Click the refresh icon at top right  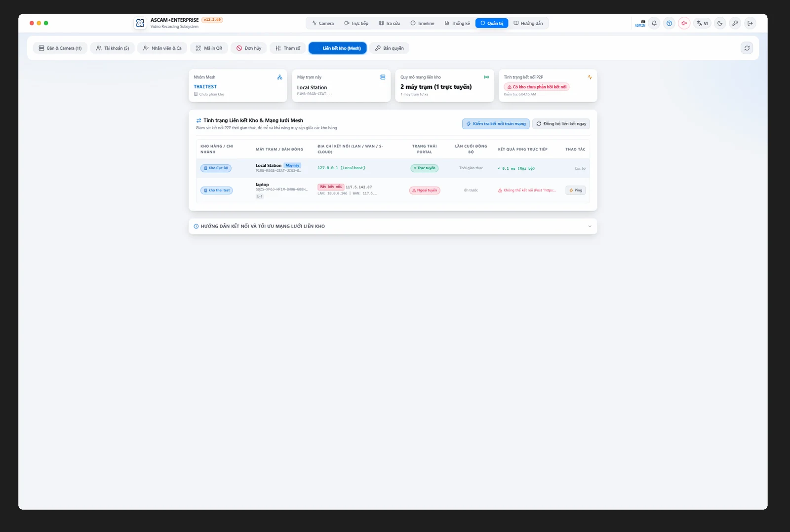[x=747, y=48]
